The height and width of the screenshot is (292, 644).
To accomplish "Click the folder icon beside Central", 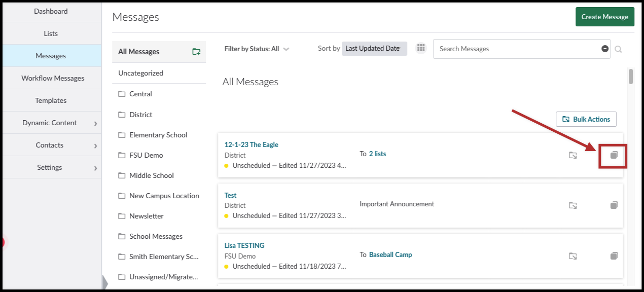I will tap(122, 94).
